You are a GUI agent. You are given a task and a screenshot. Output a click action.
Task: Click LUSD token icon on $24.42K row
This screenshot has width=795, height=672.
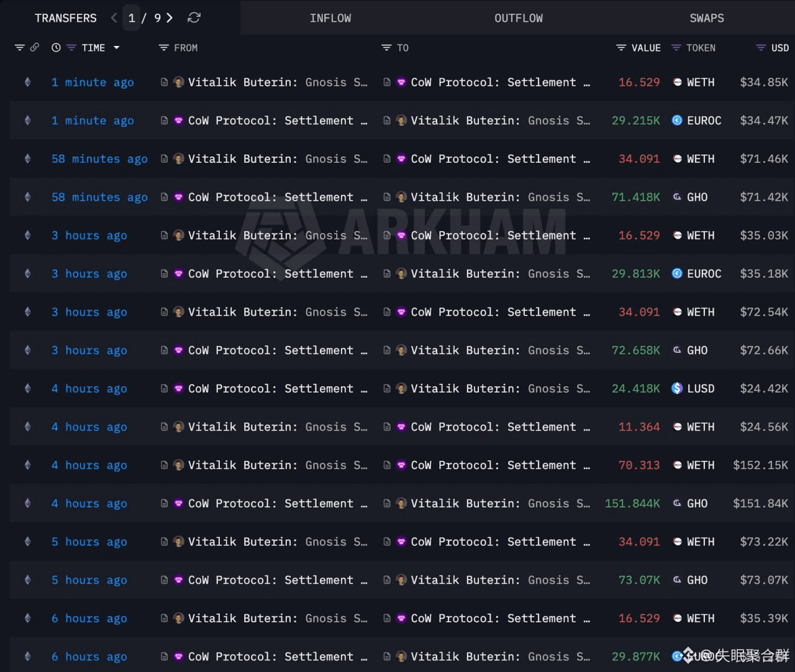(x=678, y=389)
